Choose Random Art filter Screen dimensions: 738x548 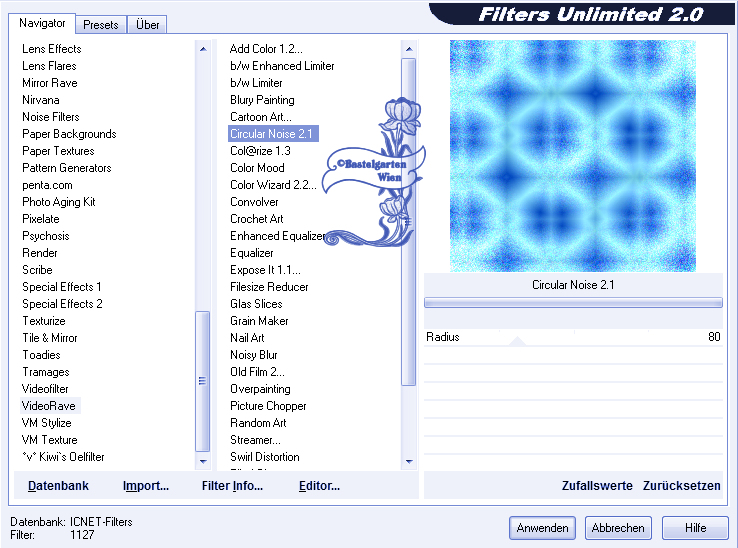point(258,423)
